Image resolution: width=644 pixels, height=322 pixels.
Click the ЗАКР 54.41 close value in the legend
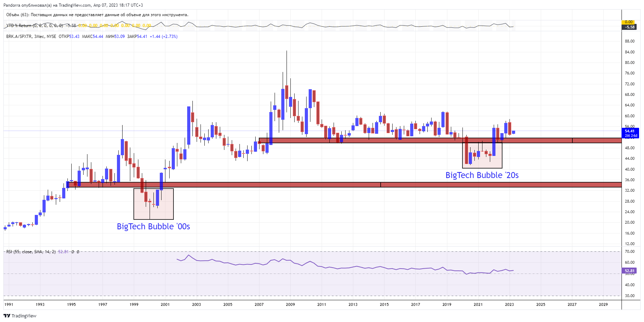pyautogui.click(x=137, y=37)
